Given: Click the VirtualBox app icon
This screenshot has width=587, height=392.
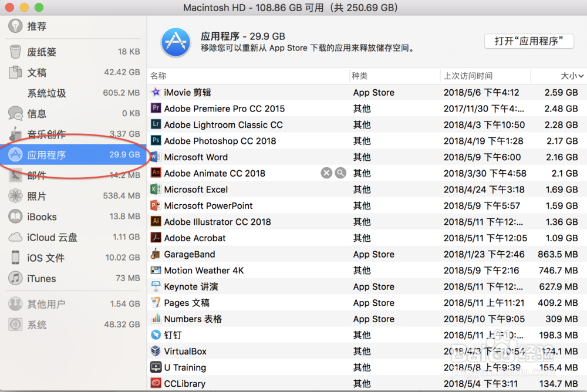Looking at the screenshot, I should (156, 352).
